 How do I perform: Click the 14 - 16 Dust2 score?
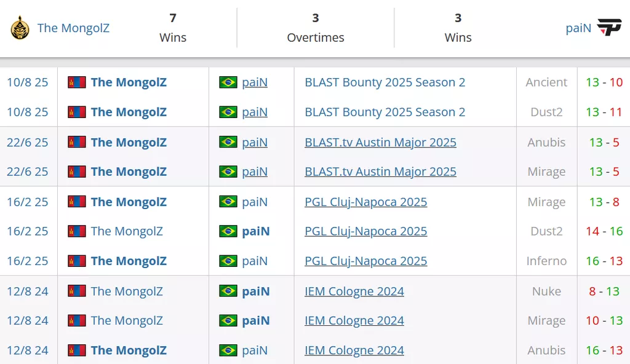pos(604,232)
